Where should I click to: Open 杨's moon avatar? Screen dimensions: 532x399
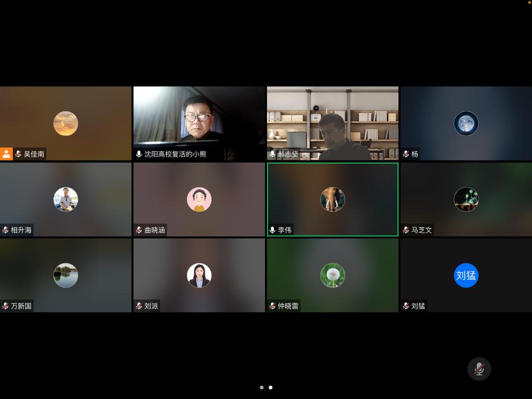click(466, 124)
